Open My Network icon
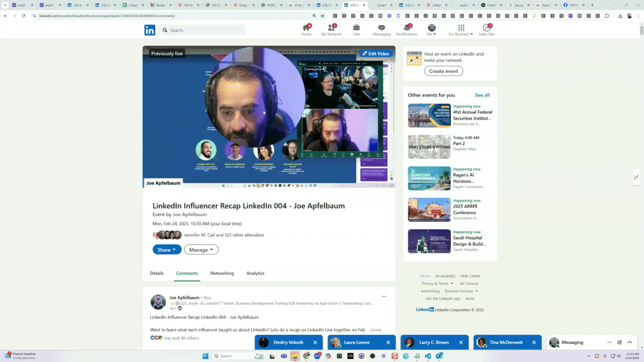 (331, 28)
